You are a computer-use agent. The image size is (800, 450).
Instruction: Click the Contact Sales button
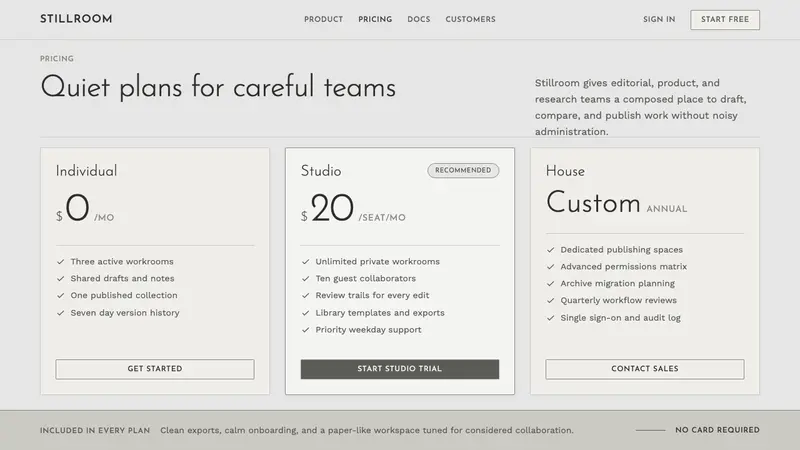pos(645,369)
